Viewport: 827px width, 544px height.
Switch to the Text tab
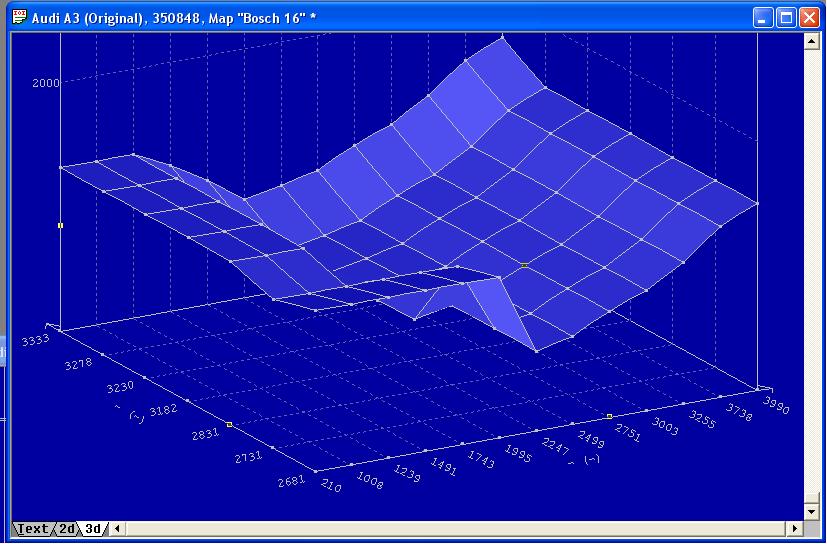32,528
